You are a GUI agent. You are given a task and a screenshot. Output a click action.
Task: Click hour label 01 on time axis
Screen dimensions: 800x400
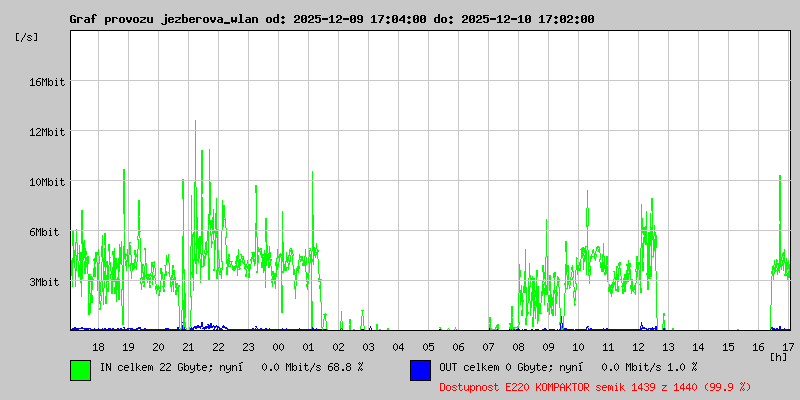pyautogui.click(x=309, y=347)
